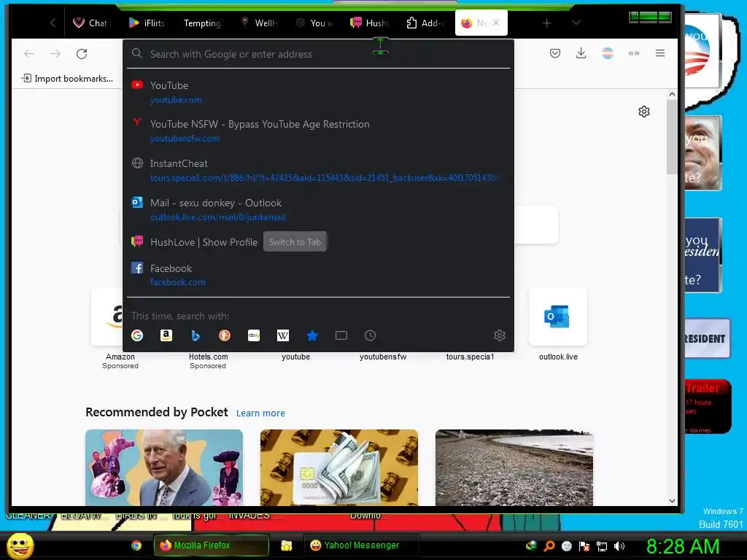
Task: Select Yahoo! Messenger taskbar button
Action: pyautogui.click(x=362, y=545)
